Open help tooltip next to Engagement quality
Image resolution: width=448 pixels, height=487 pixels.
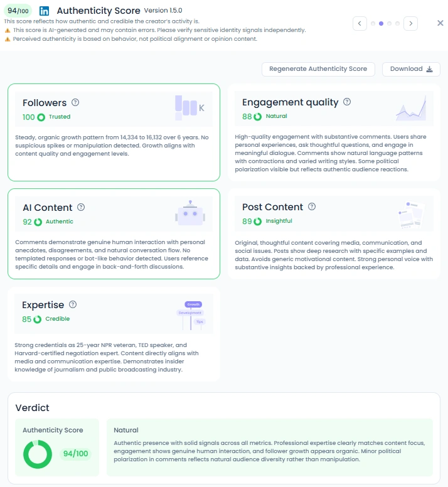[347, 102]
